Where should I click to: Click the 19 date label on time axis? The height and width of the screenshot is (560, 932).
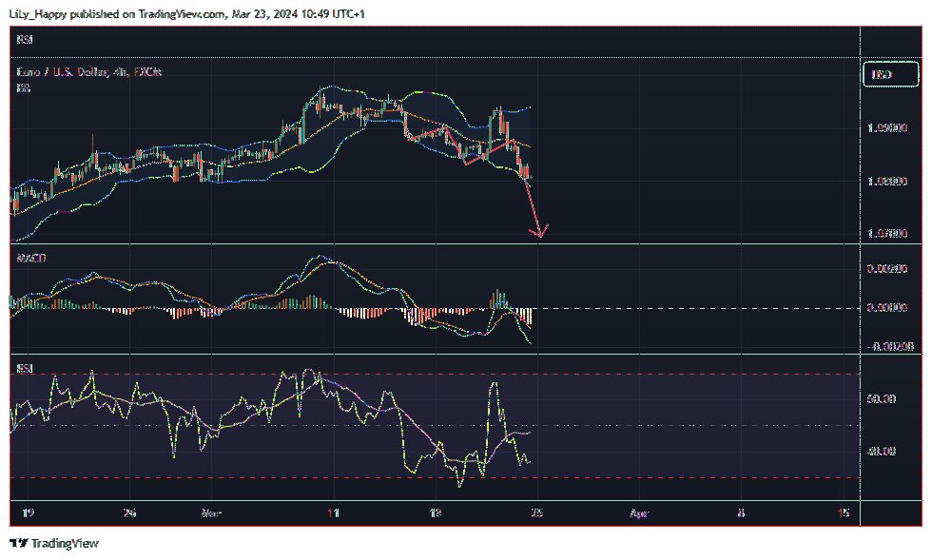[28, 512]
